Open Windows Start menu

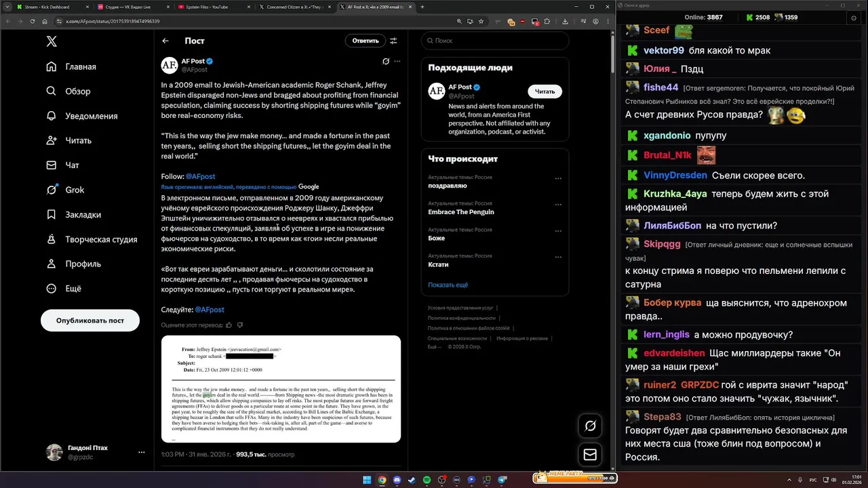[x=368, y=480]
